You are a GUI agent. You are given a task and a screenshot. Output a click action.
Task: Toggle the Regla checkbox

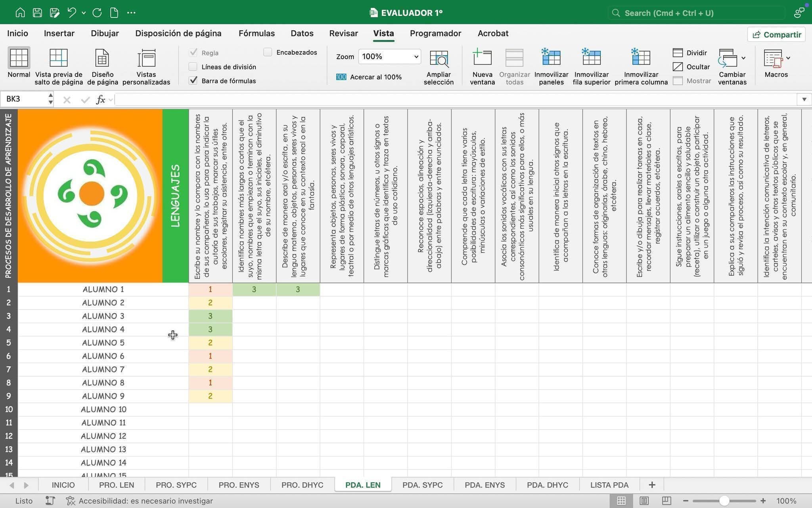click(x=193, y=53)
